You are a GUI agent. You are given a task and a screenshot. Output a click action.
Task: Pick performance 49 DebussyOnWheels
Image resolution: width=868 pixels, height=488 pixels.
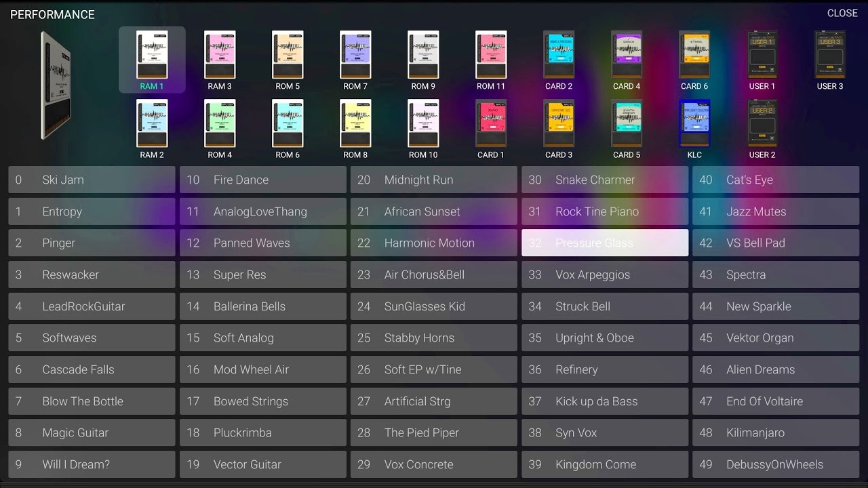point(776,464)
